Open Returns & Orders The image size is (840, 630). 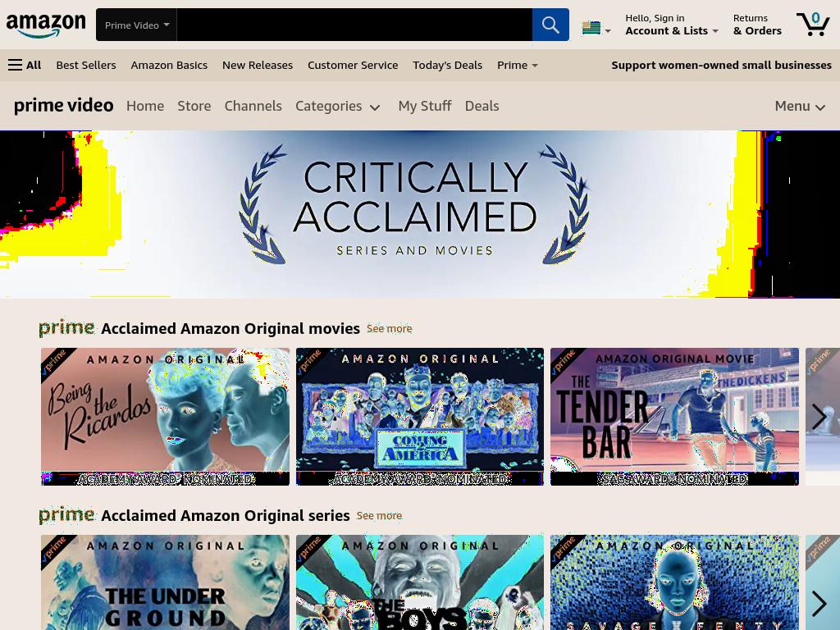tap(757, 25)
